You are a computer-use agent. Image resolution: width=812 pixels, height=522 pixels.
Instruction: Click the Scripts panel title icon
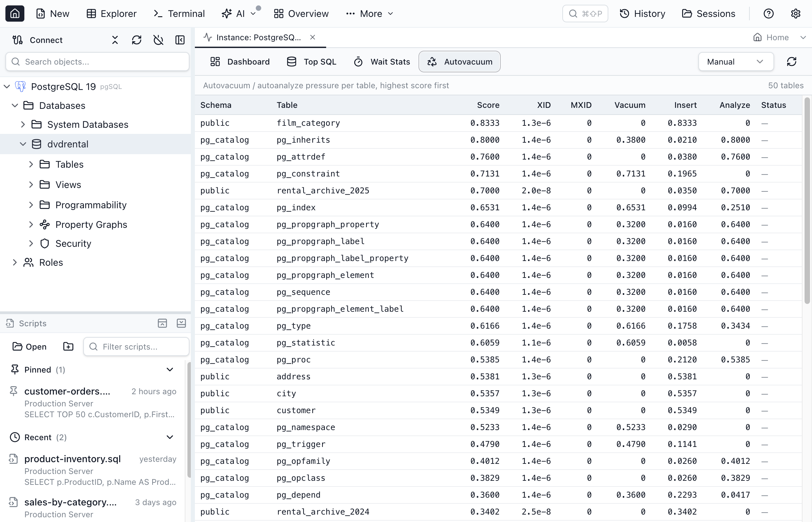pyautogui.click(x=10, y=323)
